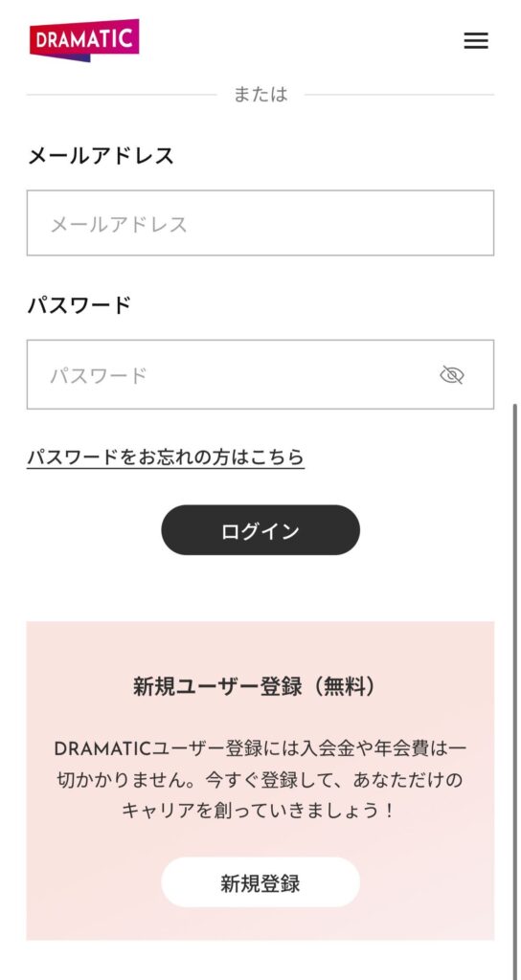Viewport: 521px width, 980px height.
Task: Click the メールアドレス placeholder text
Action: (119, 224)
